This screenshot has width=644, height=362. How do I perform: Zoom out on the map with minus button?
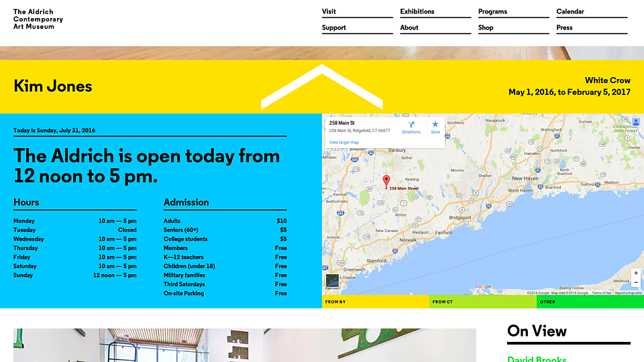[635, 283]
